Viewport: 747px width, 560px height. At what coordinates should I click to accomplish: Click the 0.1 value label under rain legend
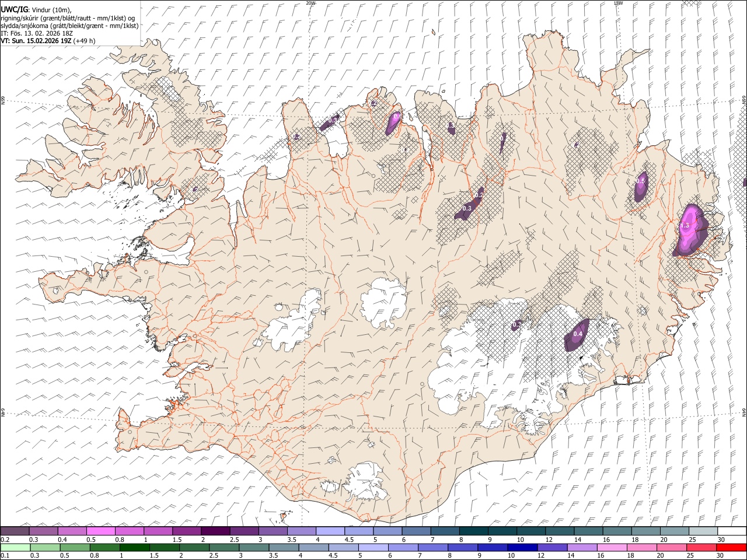5,556
